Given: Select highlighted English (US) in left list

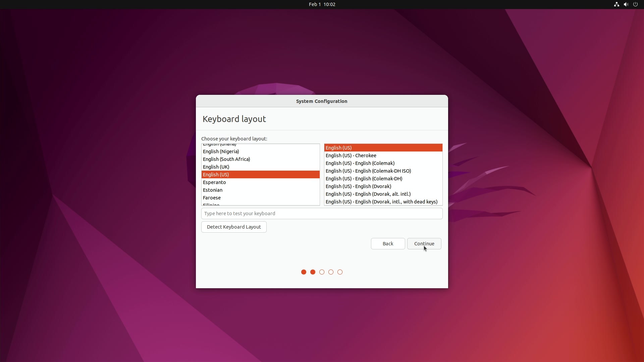Looking at the screenshot, I should coord(260,175).
